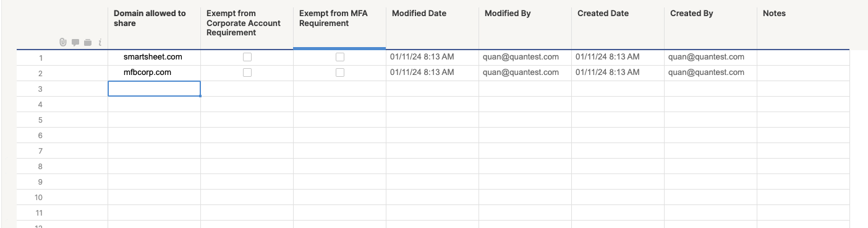Screen dimensions: 868x228
Task: Select row number 1
Action: pos(41,58)
